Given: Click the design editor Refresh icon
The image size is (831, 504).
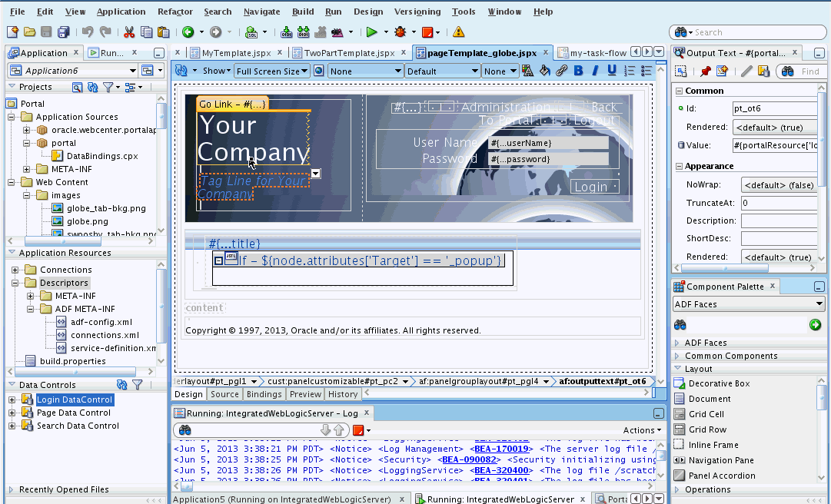Looking at the screenshot, I should 181,71.
